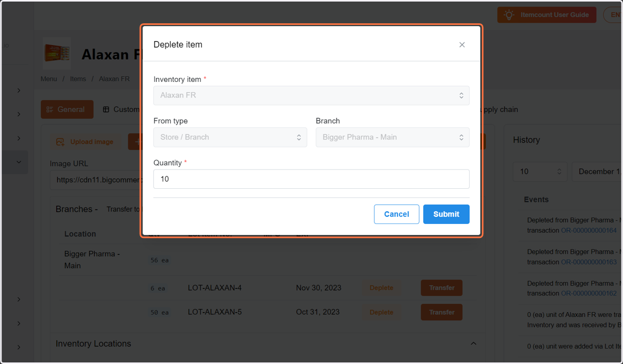Open the History page size dropdown showing 10
Image resolution: width=623 pixels, height=364 pixels.
(x=540, y=172)
